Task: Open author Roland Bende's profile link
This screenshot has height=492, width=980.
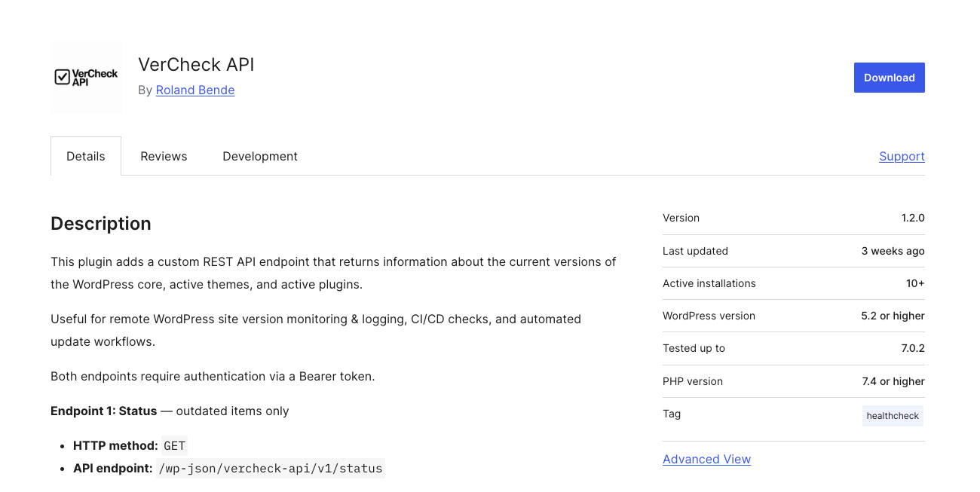Action: coord(195,90)
